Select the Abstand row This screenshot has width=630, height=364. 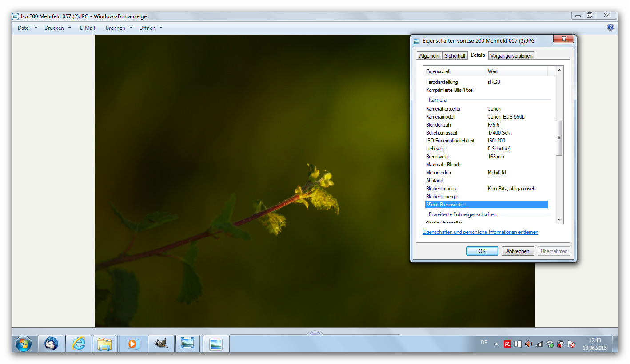tap(486, 181)
